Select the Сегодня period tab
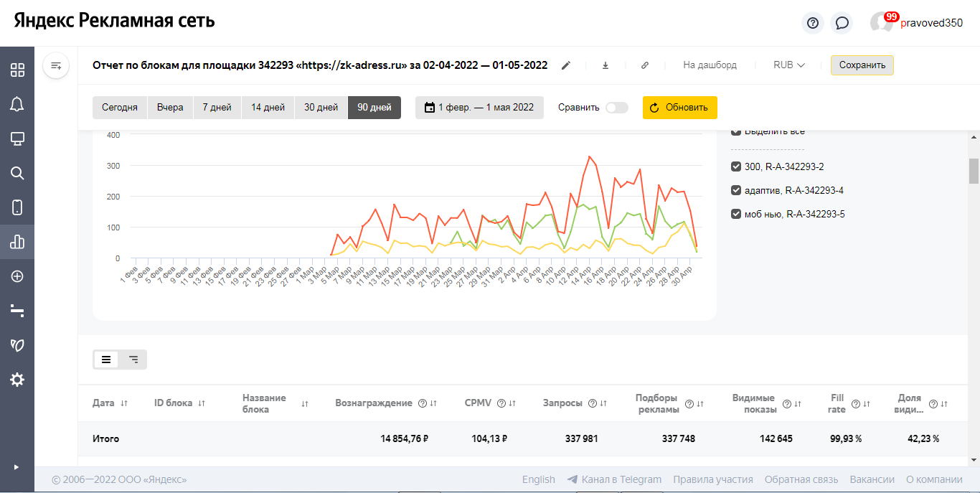This screenshot has height=493, width=980. pos(120,108)
